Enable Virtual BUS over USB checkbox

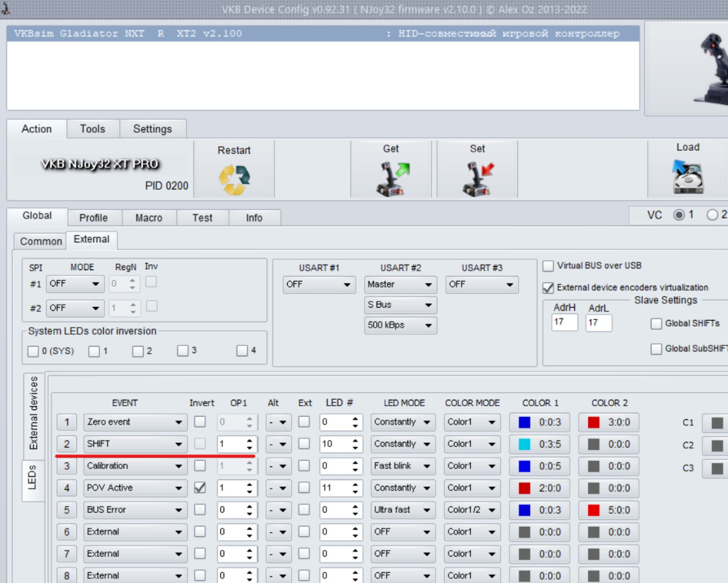[x=549, y=266]
